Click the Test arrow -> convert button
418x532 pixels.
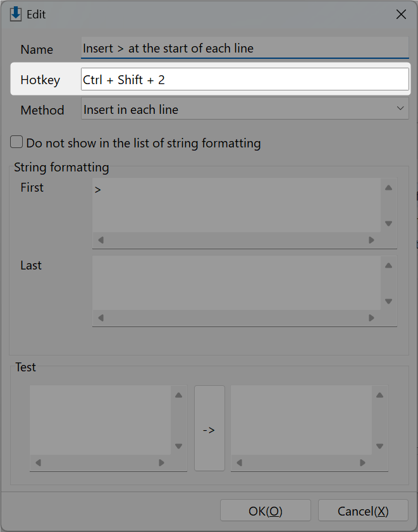209,428
